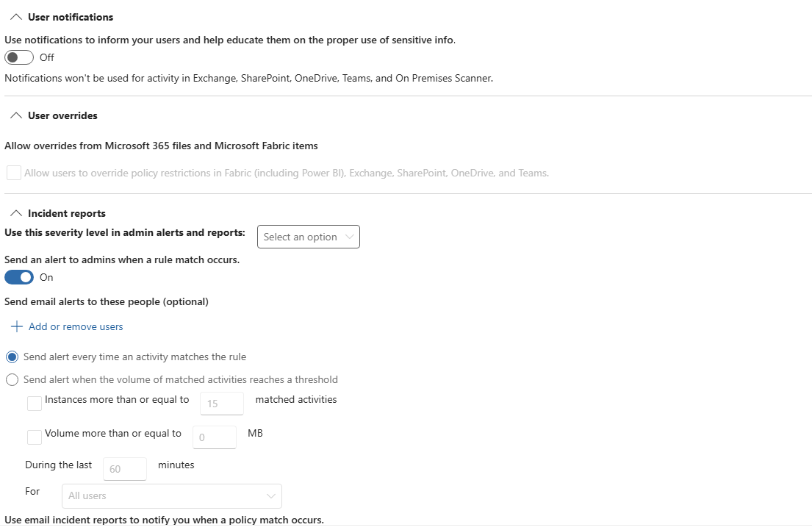This screenshot has height=530, width=812.
Task: Select Send alert every time radio button
Action: click(x=12, y=357)
